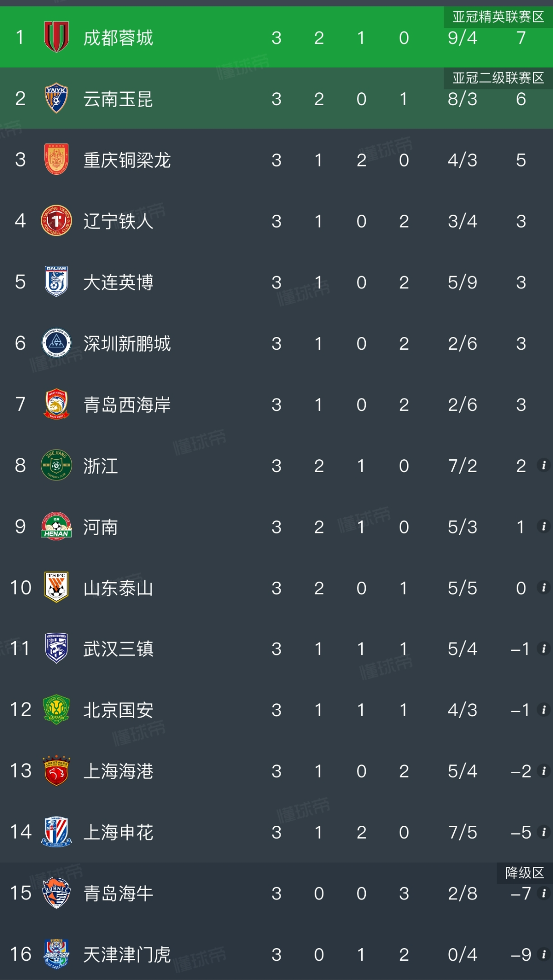Click the 武汉三镇 team name
The height and width of the screenshot is (980, 553).
118,649
